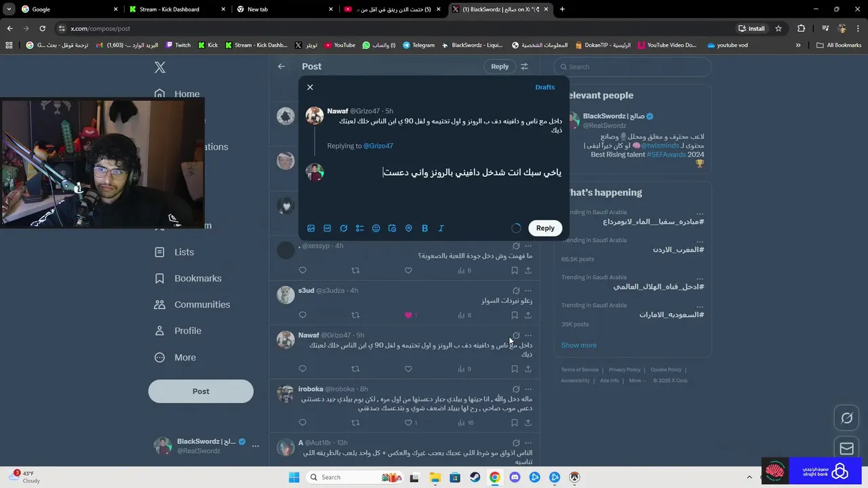The width and height of the screenshot is (868, 488).
Task: Open more options for iroboka reply
Action: [528, 389]
